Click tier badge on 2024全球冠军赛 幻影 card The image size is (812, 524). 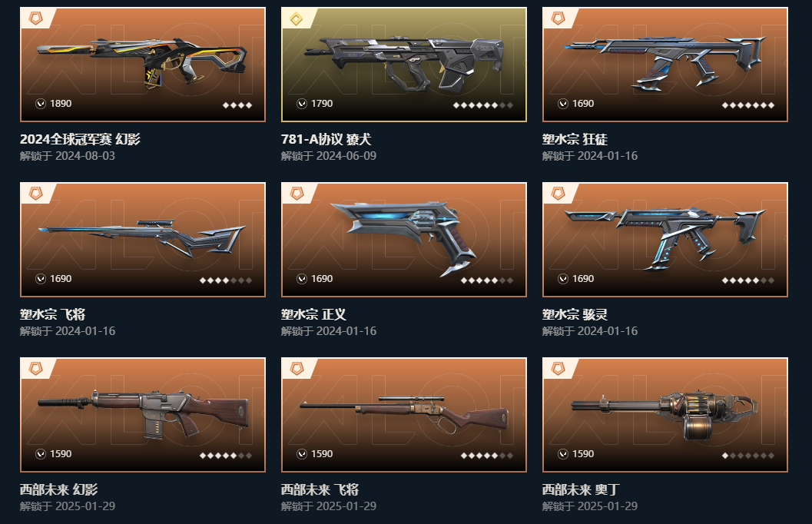coord(36,18)
